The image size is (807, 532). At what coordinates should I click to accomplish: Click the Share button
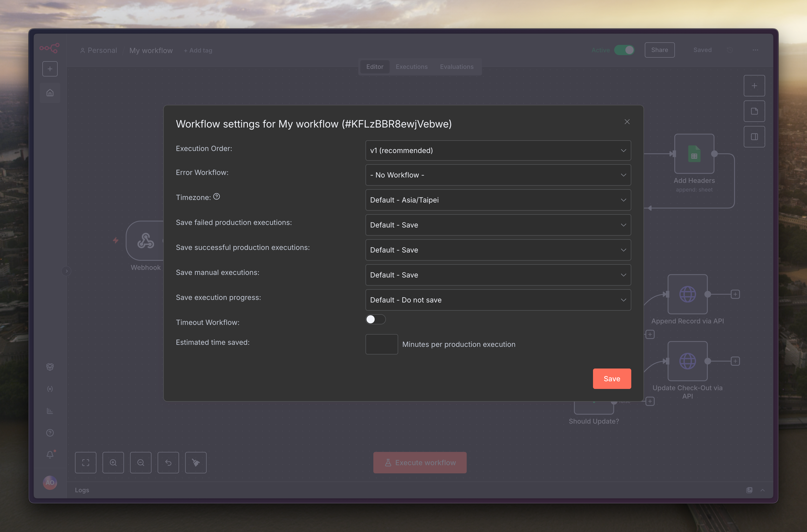tap(659, 50)
